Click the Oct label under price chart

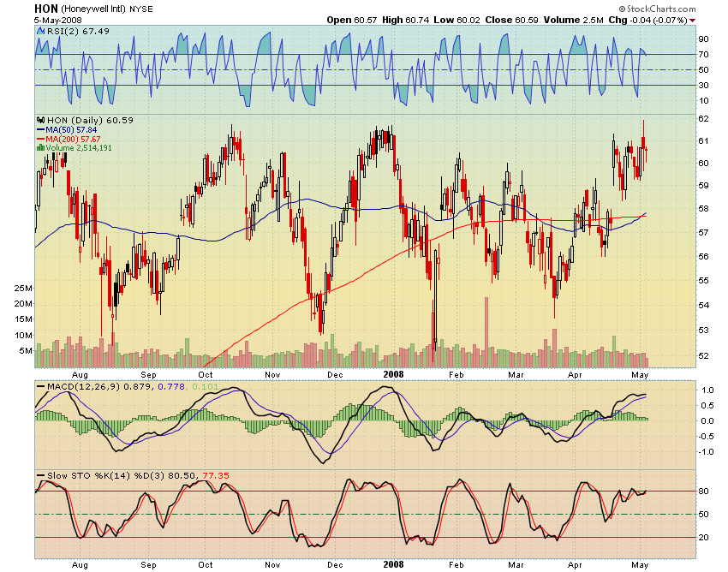(x=206, y=375)
